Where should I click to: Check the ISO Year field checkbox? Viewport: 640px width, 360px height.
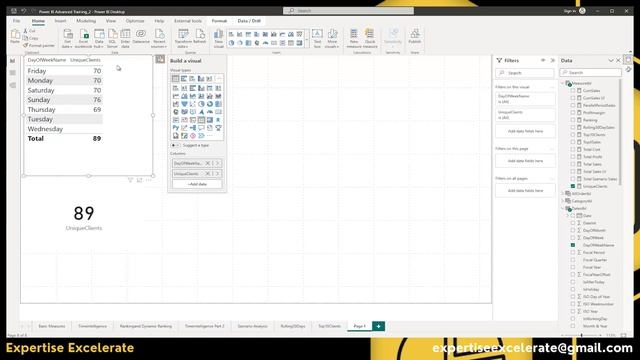pyautogui.click(x=573, y=311)
